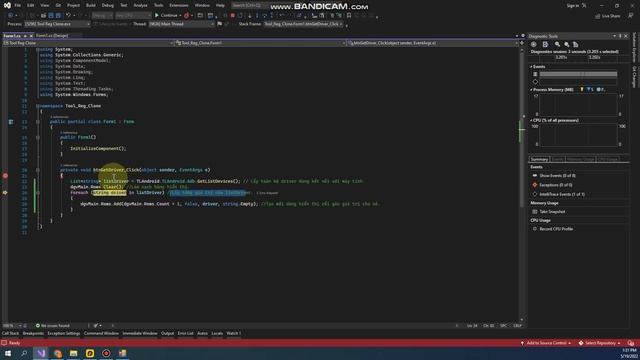Open the Stack Frame dropdown
This screenshot has height=360, width=640.
pos(304,24)
